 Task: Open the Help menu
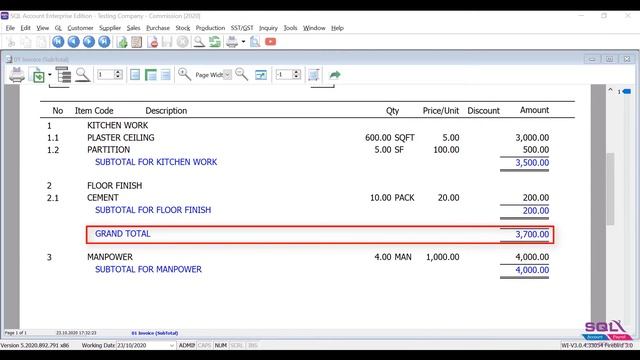coord(337,28)
